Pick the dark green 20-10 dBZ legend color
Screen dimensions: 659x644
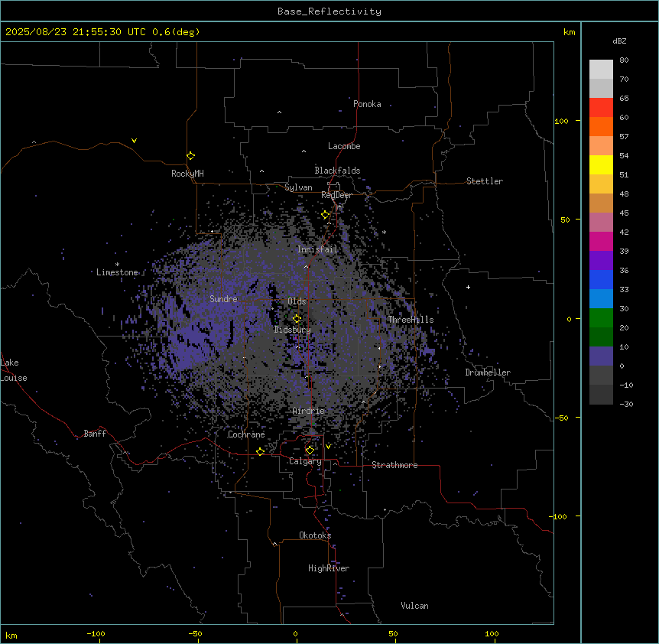pyautogui.click(x=601, y=337)
